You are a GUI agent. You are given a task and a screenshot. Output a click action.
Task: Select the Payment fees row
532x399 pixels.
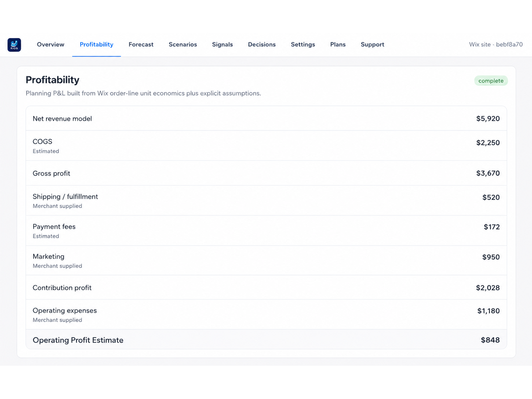(266, 231)
